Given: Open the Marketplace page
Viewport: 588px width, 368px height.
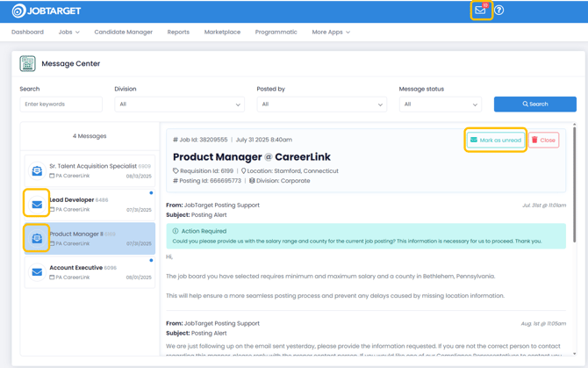Looking at the screenshot, I should (222, 32).
